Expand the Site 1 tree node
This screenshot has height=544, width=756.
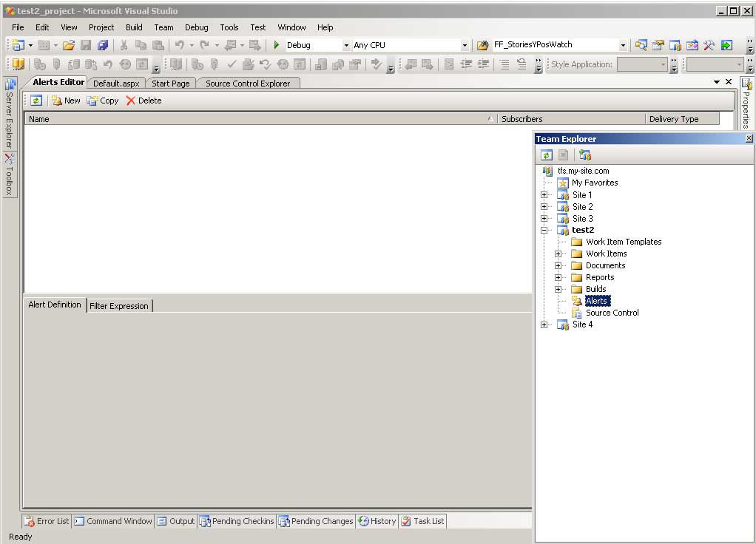544,195
